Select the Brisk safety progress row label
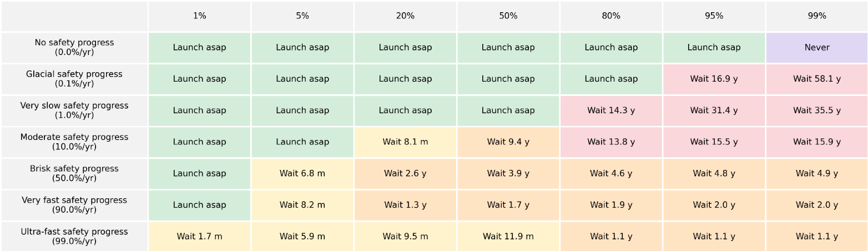The image size is (868, 251). pyautogui.click(x=74, y=173)
